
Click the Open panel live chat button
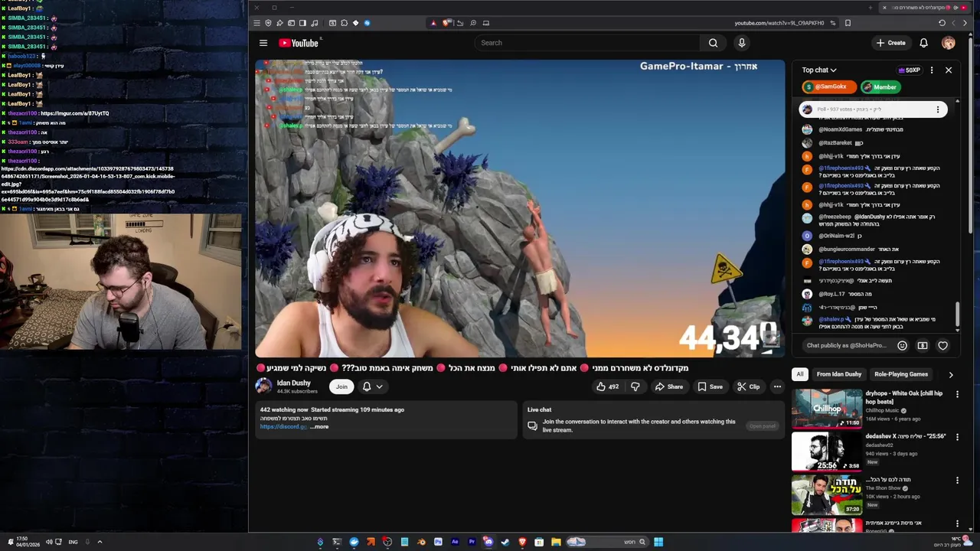pyautogui.click(x=762, y=426)
